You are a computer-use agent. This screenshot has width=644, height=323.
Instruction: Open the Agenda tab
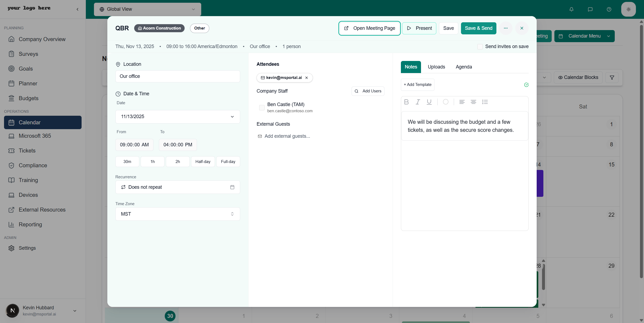point(464,67)
